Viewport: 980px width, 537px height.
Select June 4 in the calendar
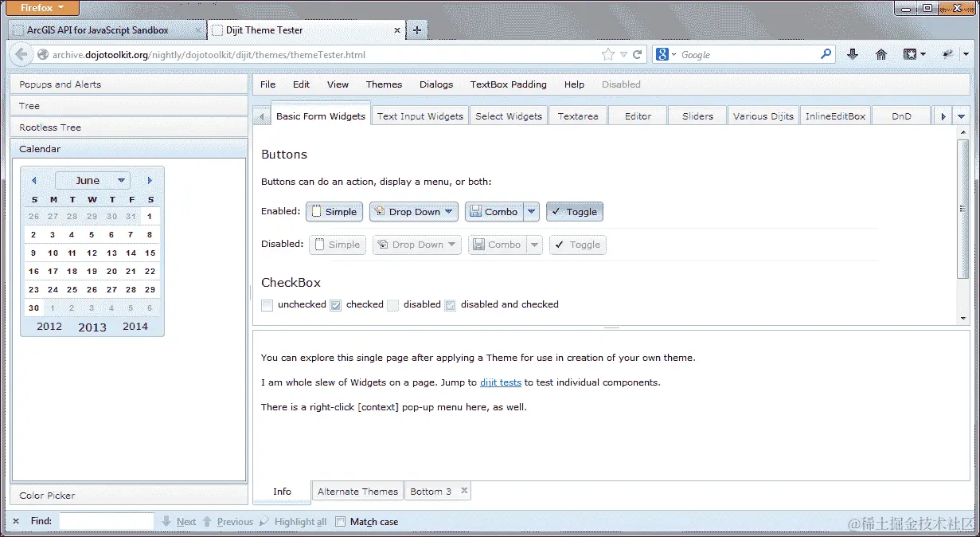point(72,234)
